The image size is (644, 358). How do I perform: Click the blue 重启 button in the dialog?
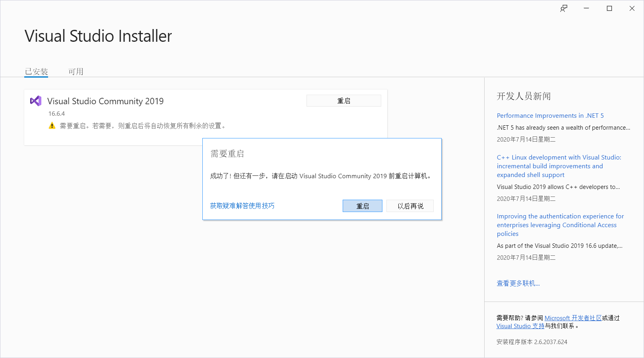click(363, 206)
